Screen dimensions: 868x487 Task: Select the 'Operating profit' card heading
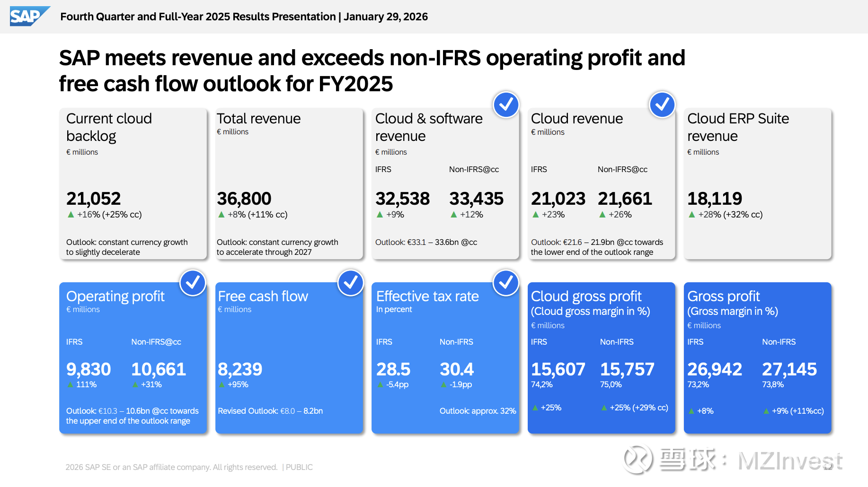click(115, 296)
